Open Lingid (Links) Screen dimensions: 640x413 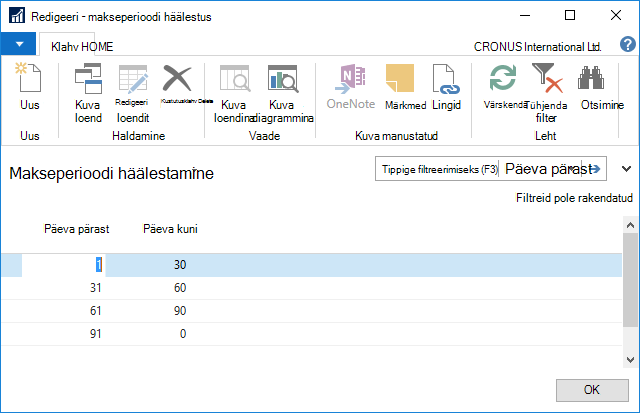coord(446,87)
